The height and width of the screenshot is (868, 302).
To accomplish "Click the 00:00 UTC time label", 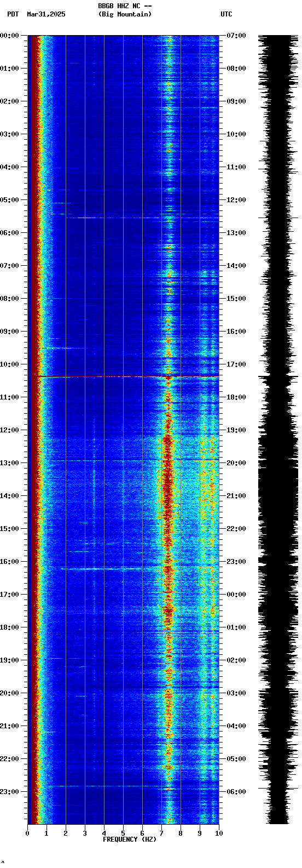I will click(236, 595).
